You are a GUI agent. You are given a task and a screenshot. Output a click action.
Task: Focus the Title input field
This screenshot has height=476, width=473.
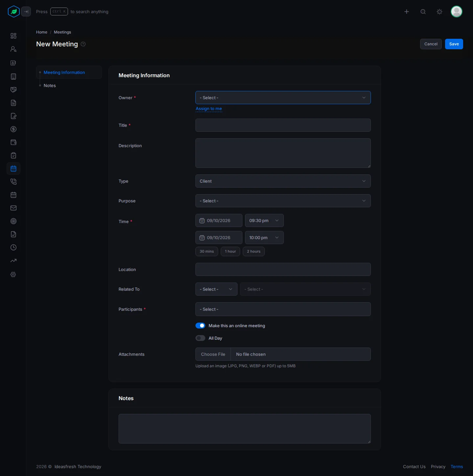[x=283, y=125]
